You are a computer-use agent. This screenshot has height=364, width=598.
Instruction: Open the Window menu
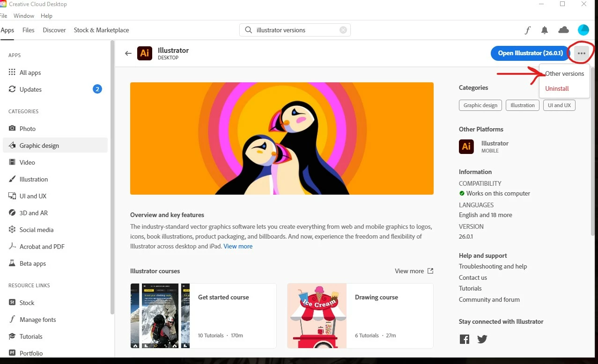[24, 16]
